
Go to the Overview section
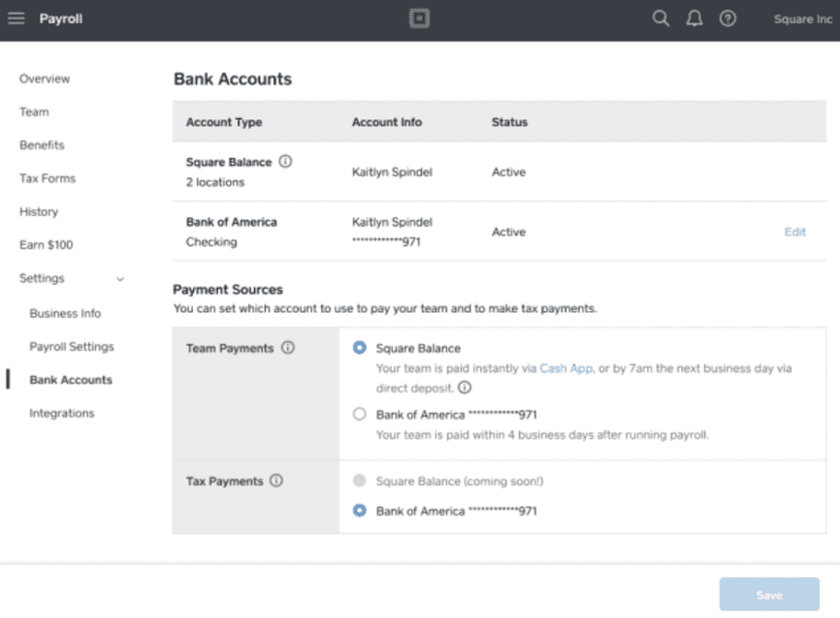tap(44, 78)
